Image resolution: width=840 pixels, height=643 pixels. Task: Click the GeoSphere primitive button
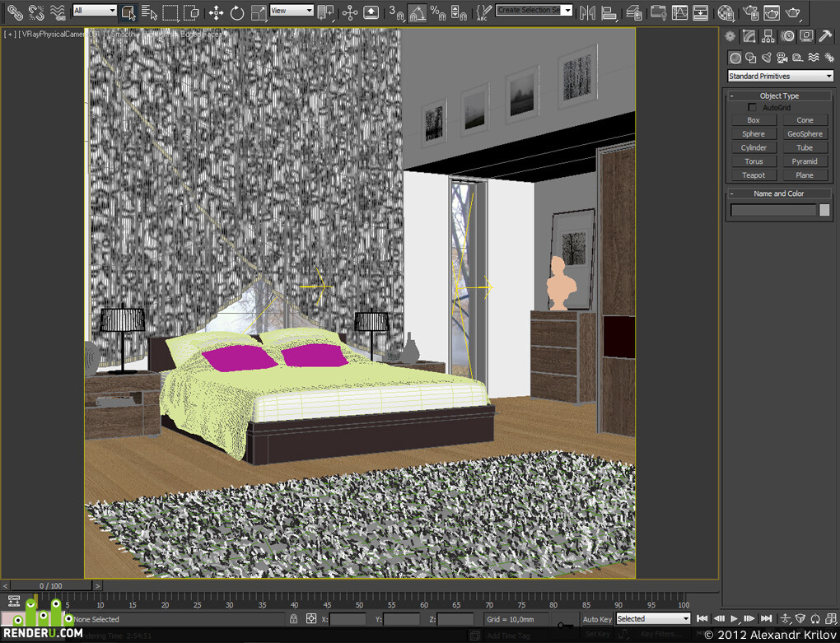805,134
